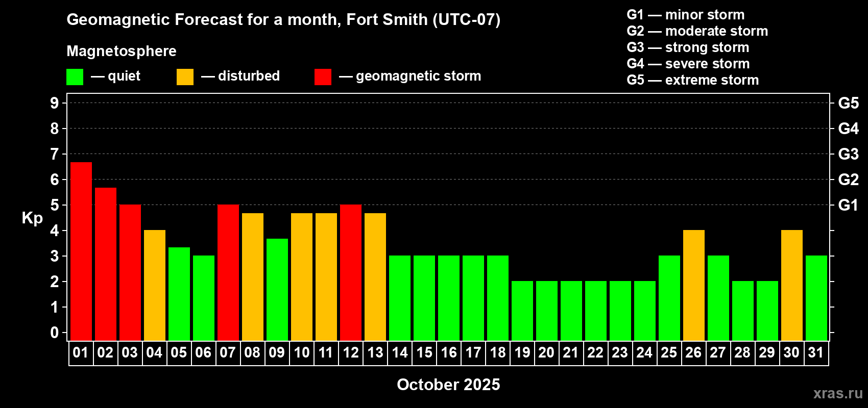Click the orange bar for day 30
Image resolution: width=868 pixels, height=408 pixels.
pyautogui.click(x=792, y=286)
